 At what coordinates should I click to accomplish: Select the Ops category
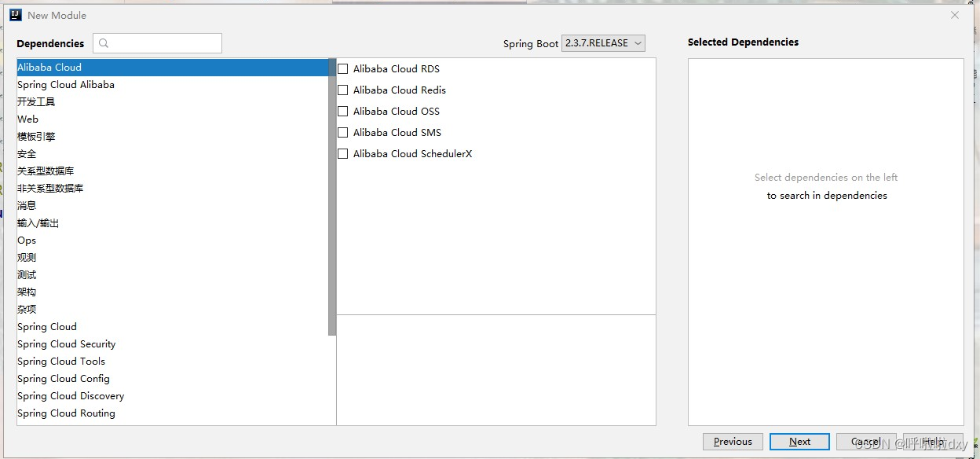[x=173, y=241]
